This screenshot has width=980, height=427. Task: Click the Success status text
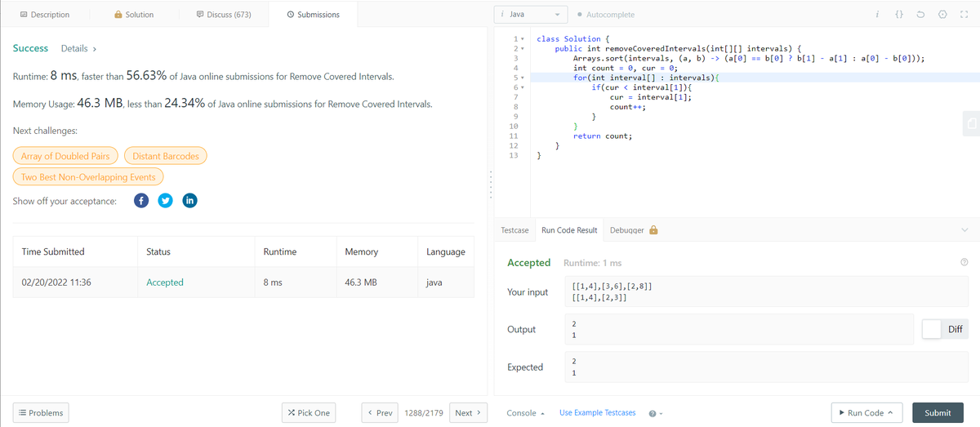[31, 48]
